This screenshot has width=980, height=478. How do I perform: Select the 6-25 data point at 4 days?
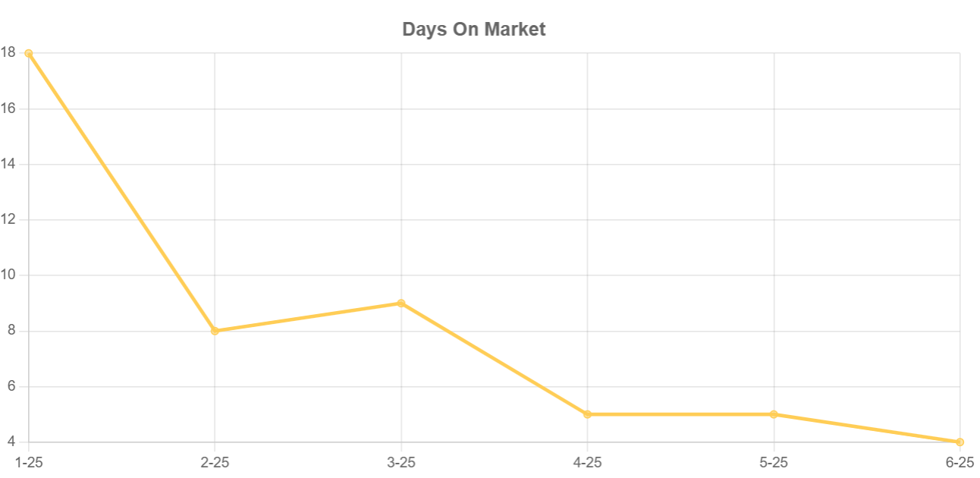click(960, 442)
